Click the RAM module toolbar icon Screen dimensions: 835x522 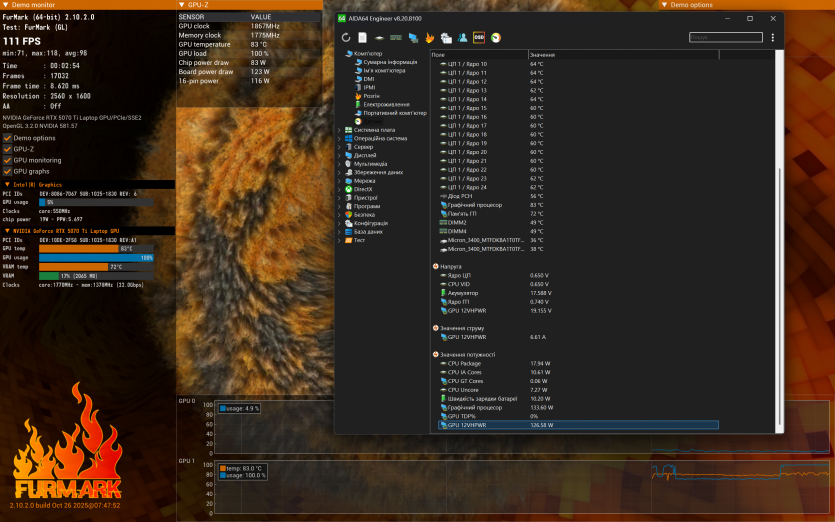396,38
